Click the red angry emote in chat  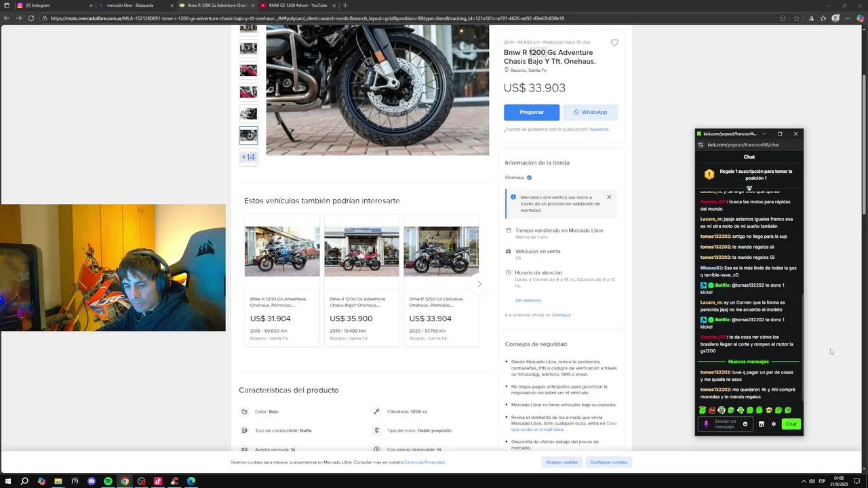point(712,410)
